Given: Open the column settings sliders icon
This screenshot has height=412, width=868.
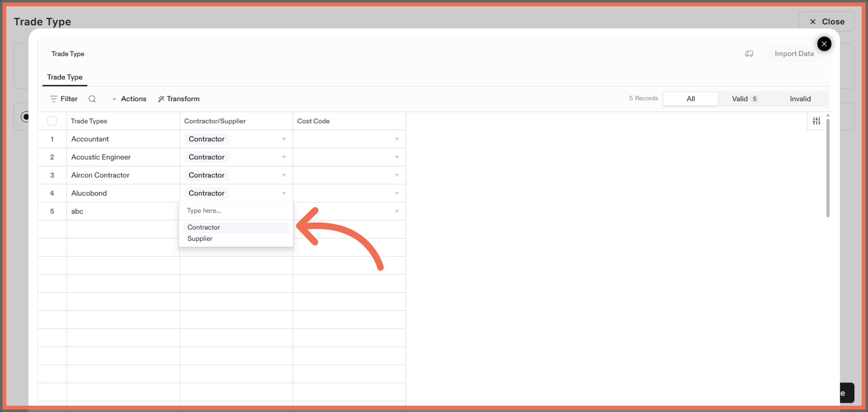Looking at the screenshot, I should 816,121.
